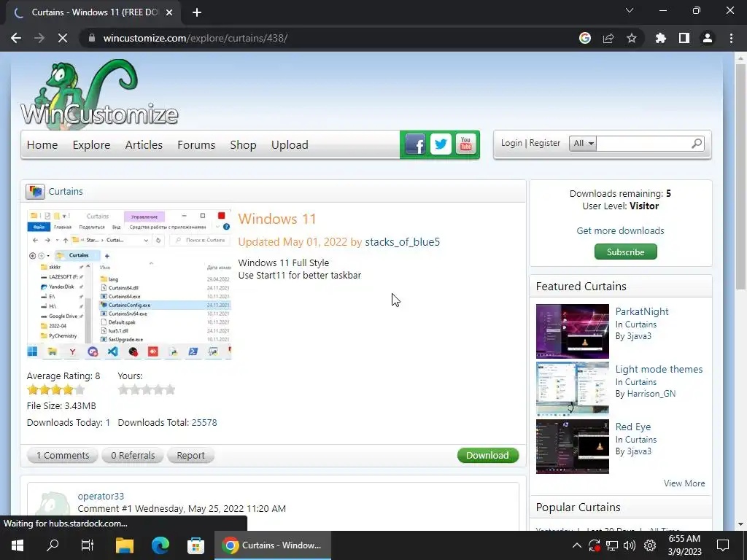Screen dimensions: 747x560
Task: Stop page loading with X button
Action: tap(63, 38)
